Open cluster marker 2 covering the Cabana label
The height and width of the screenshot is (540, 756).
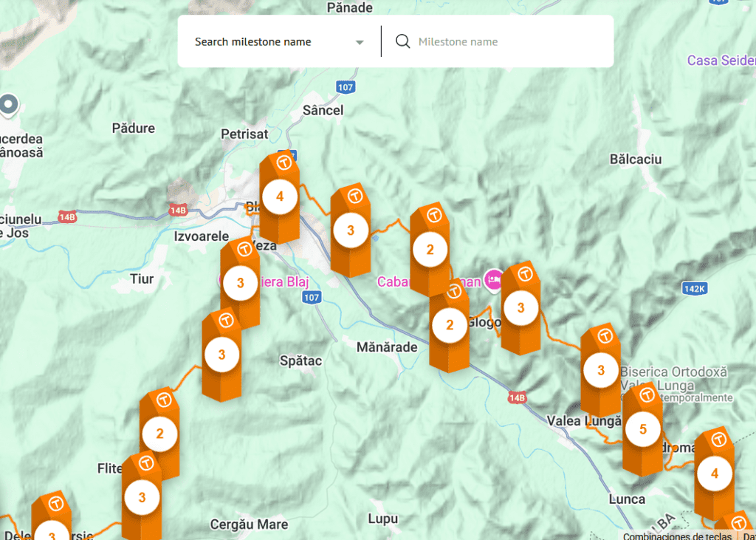430,250
